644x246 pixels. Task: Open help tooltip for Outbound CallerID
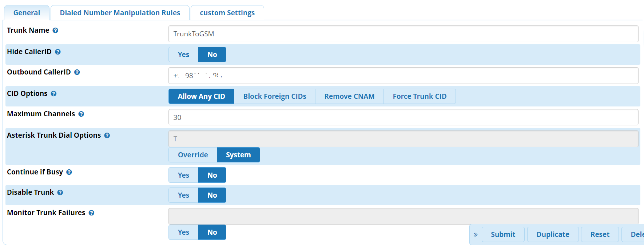[77, 72]
